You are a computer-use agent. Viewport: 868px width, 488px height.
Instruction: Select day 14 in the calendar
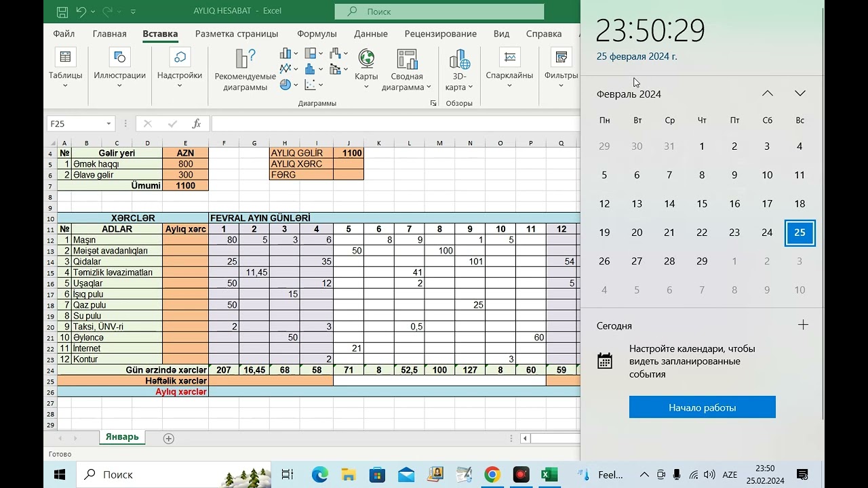click(669, 203)
